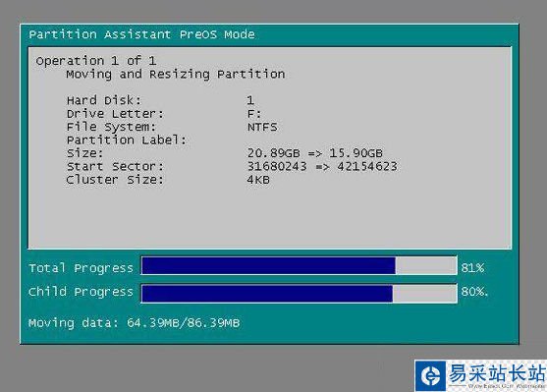This screenshot has width=547, height=392.
Task: Click the 'Partition Label:' label
Action: 127,140
